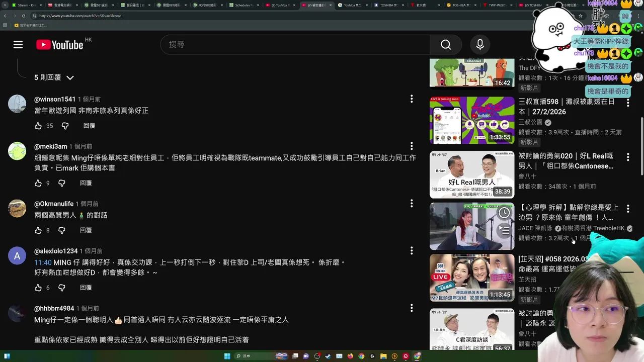Click the browser address bar URL
This screenshot has height=362, width=644.
[x=80, y=16]
